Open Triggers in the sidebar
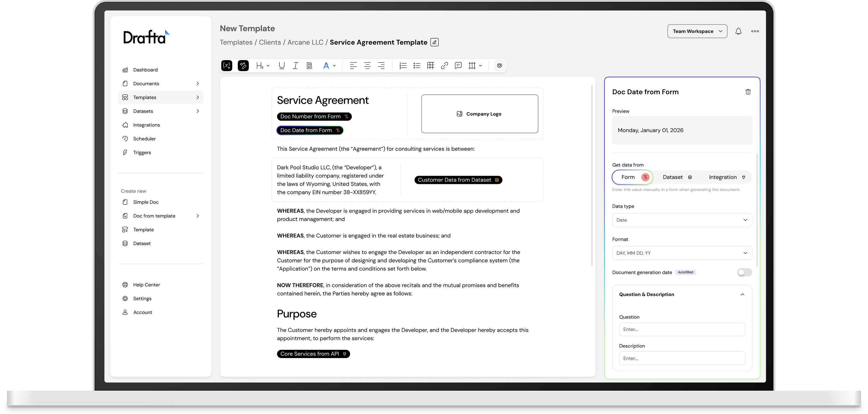The image size is (868, 414). pos(161,152)
